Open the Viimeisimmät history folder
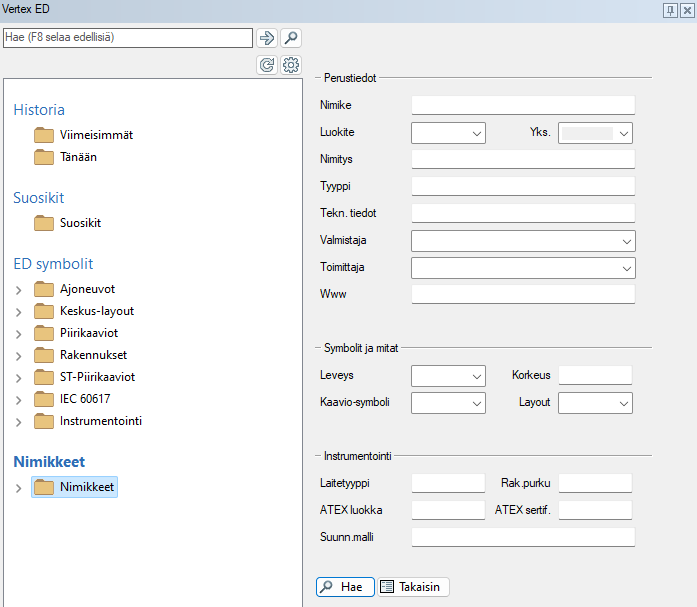The height and width of the screenshot is (607, 697). point(96,135)
